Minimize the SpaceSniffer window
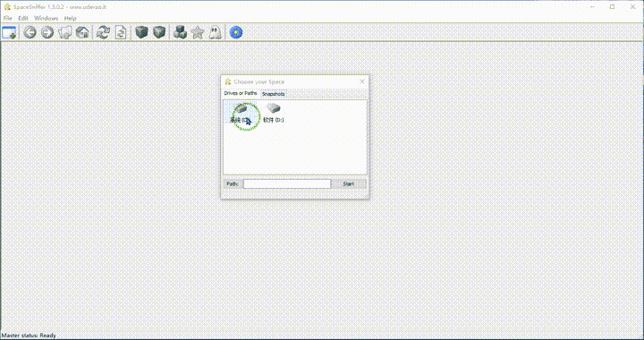644x340 pixels. pos(592,6)
